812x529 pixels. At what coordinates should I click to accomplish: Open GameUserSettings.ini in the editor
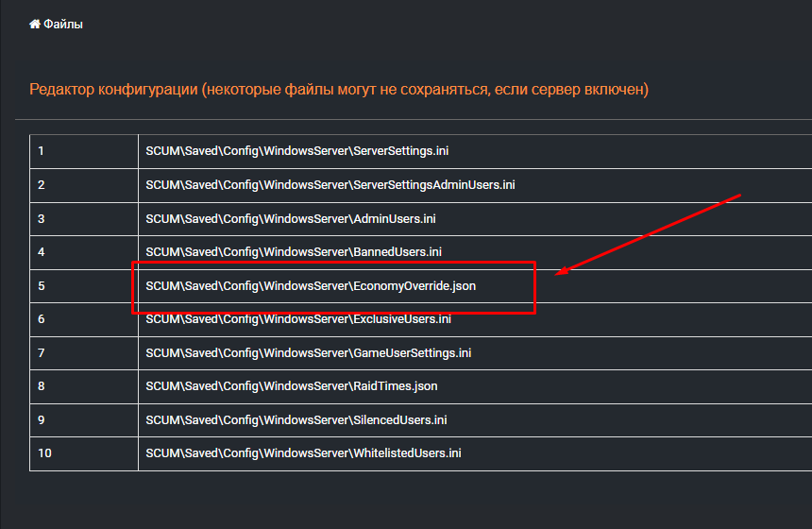pyautogui.click(x=308, y=352)
